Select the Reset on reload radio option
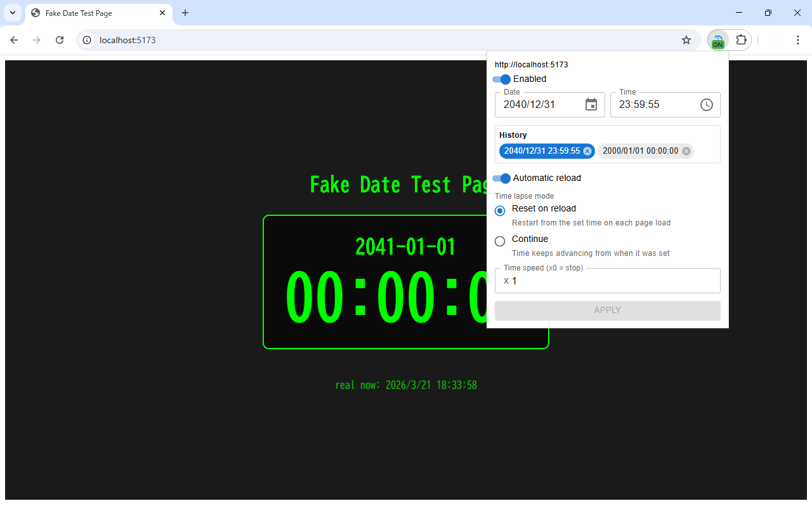The height and width of the screenshot is (508, 812). 500,210
